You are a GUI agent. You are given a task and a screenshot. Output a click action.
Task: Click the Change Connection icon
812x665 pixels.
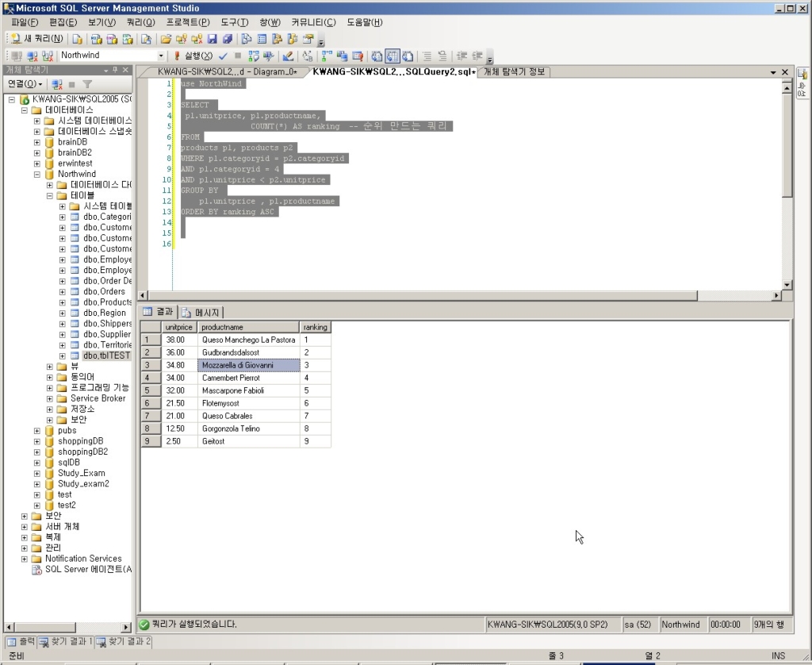point(48,56)
